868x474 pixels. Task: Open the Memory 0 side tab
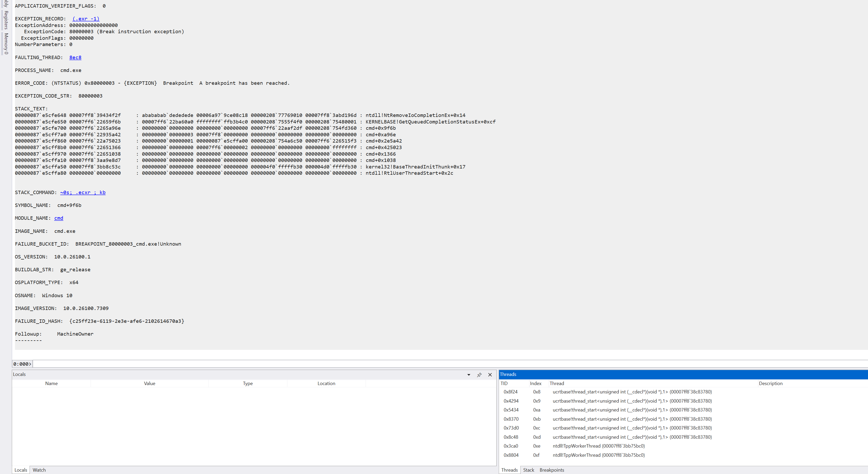click(x=6, y=43)
